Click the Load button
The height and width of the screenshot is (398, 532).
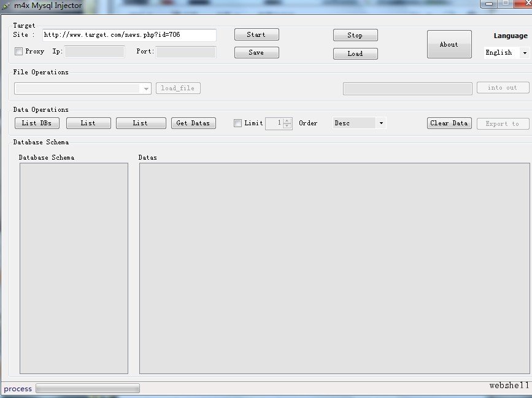click(355, 53)
